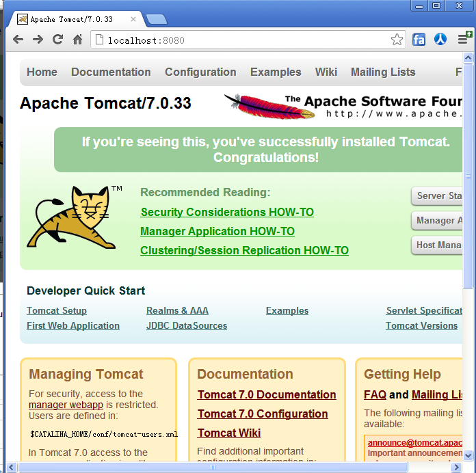The height and width of the screenshot is (473, 476).
Task: Click horizontal scrollbar right arrow
Action: (x=456, y=467)
